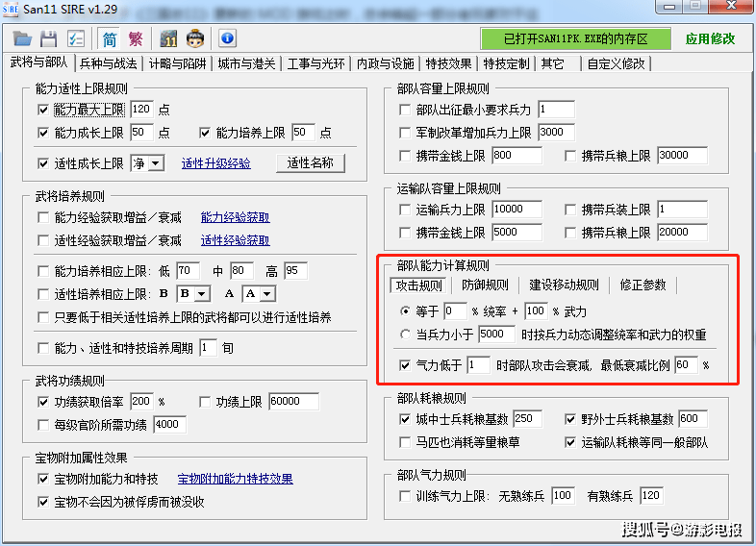Screen dimensions: 756x546
Task: Toggle 宝物不会因为被俘虏而被没收 checkbox
Action: tap(43, 502)
